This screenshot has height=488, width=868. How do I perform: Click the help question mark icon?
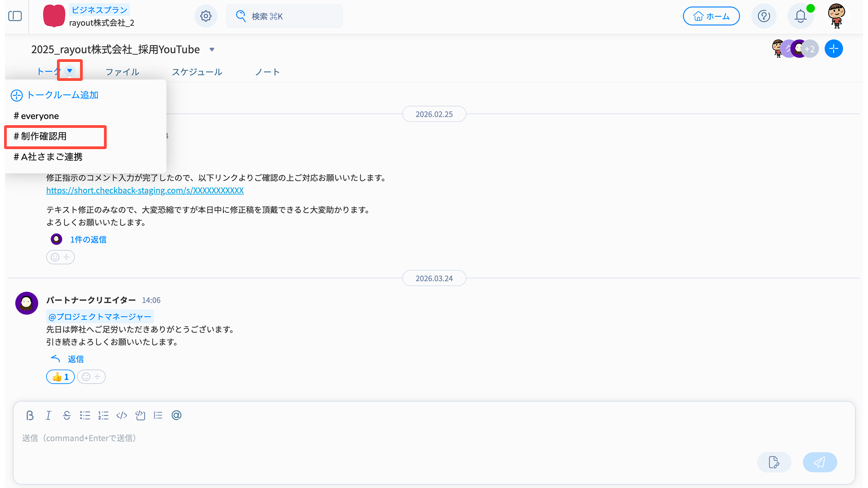coord(764,16)
